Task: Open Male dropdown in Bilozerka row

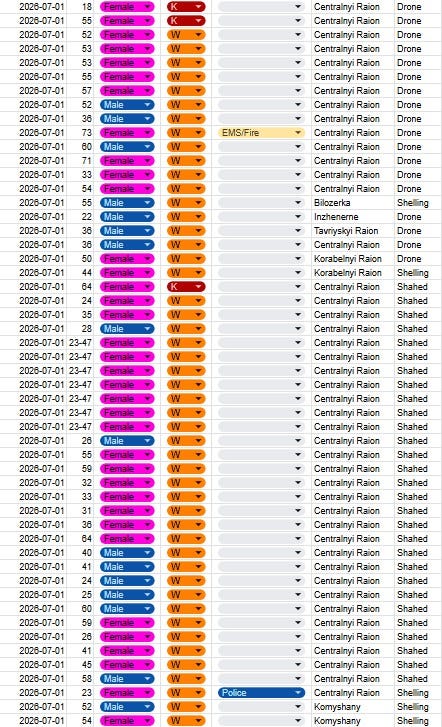Action: [127, 203]
